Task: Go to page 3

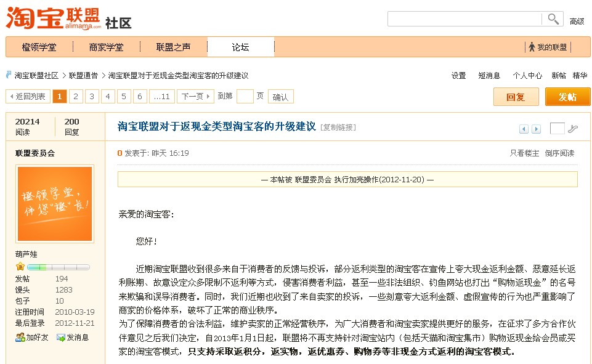Action: pyautogui.click(x=92, y=96)
